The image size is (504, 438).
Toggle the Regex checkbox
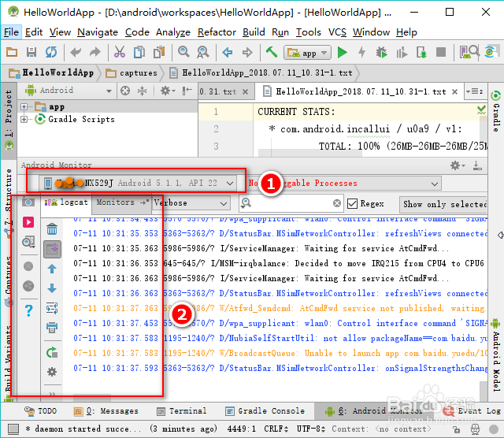tap(352, 203)
